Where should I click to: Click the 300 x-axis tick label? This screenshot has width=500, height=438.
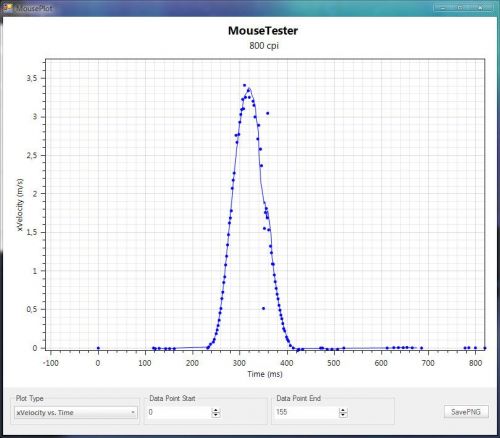click(239, 363)
